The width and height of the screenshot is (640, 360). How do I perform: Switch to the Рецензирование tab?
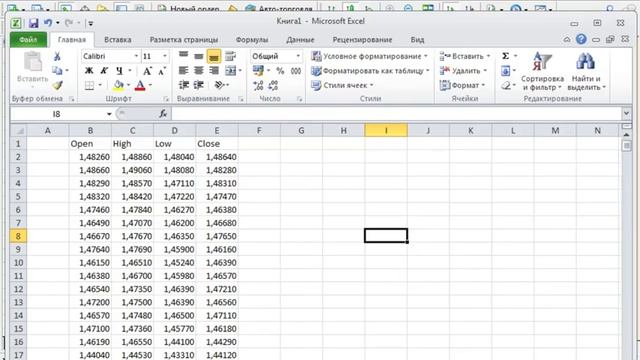[x=362, y=40]
